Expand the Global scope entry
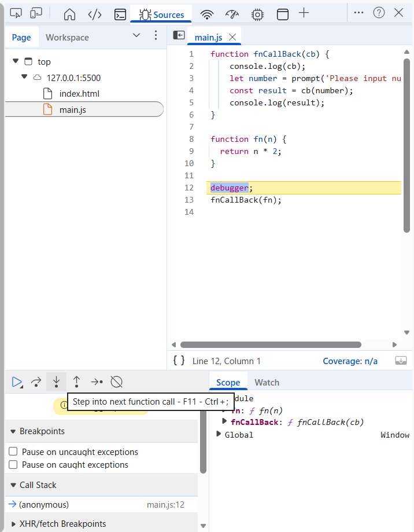This screenshot has width=414, height=532. 219,435
